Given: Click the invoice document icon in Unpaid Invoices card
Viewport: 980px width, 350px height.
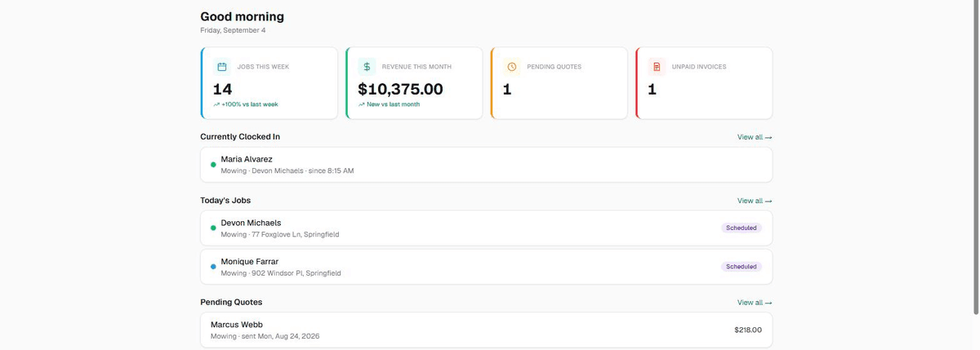Looking at the screenshot, I should [657, 67].
